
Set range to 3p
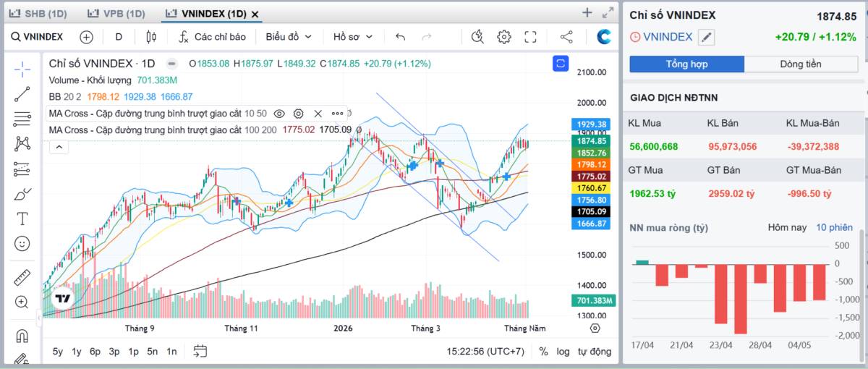tap(114, 352)
